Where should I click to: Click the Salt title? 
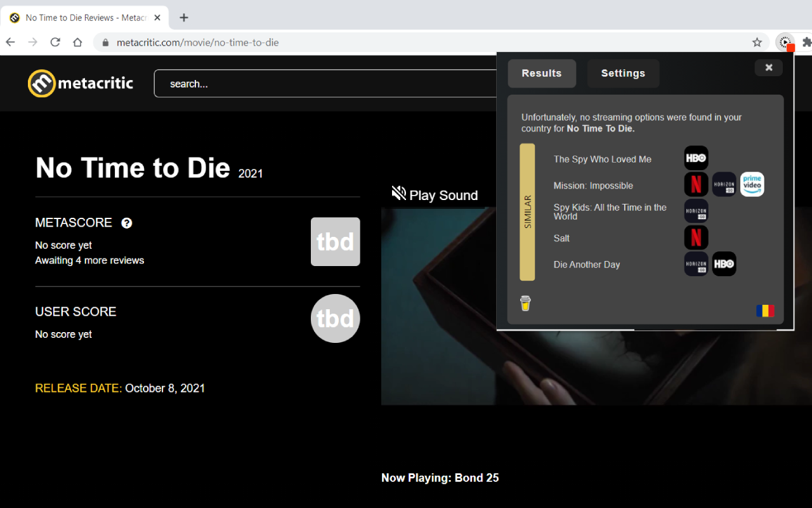561,239
